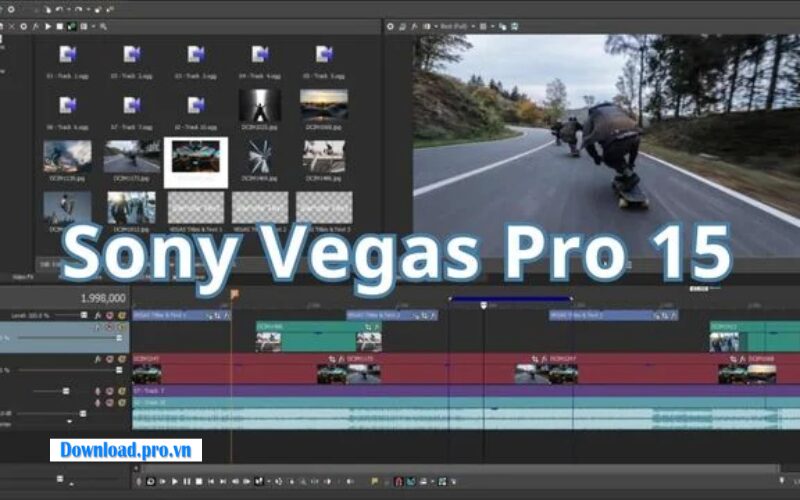Open Track FX on red video track

point(97,359)
